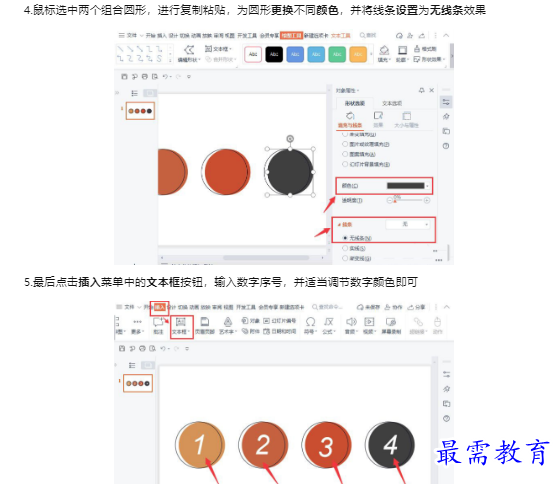
Task: Click Collaborate button in lower title bar
Action: pos(393,307)
